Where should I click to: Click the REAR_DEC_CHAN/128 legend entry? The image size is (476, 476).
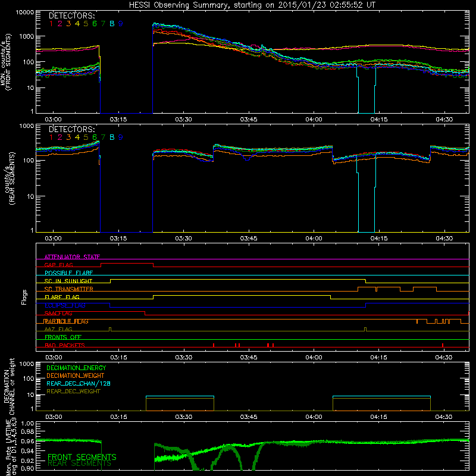coord(79,383)
